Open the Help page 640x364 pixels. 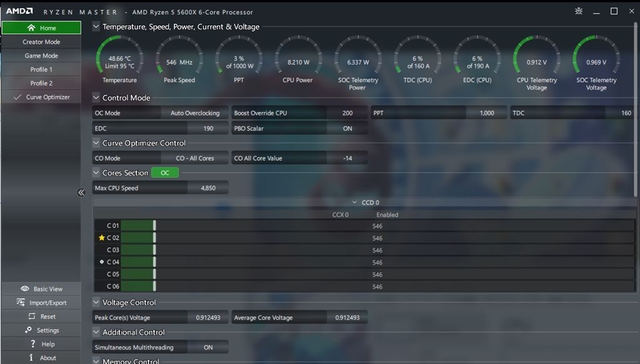pos(41,344)
